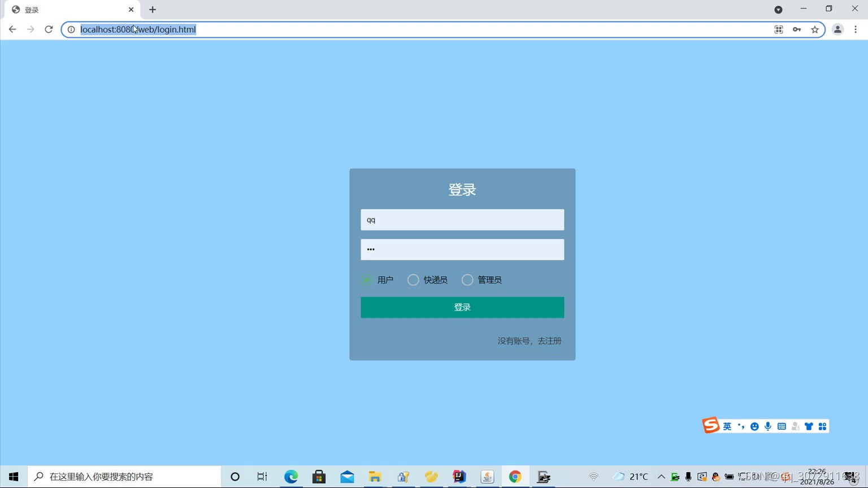Open the Sogou emoji panel
This screenshot has width=868, height=488.
tap(754, 426)
